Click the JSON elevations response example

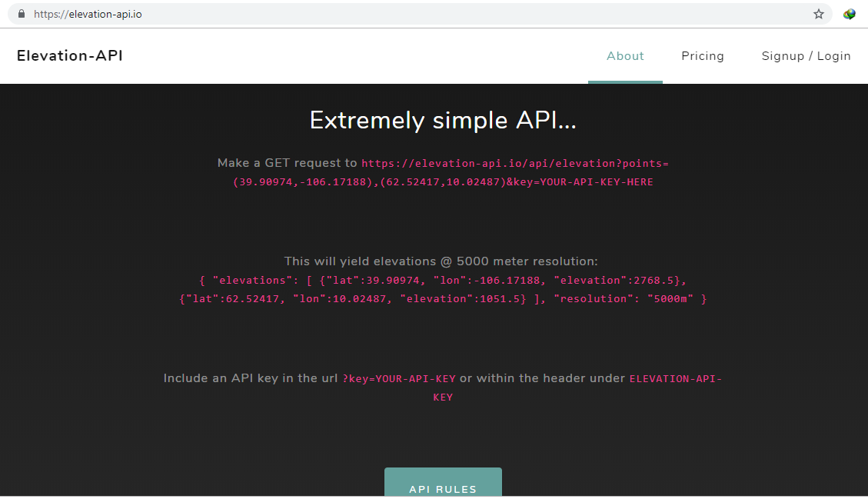pos(443,289)
